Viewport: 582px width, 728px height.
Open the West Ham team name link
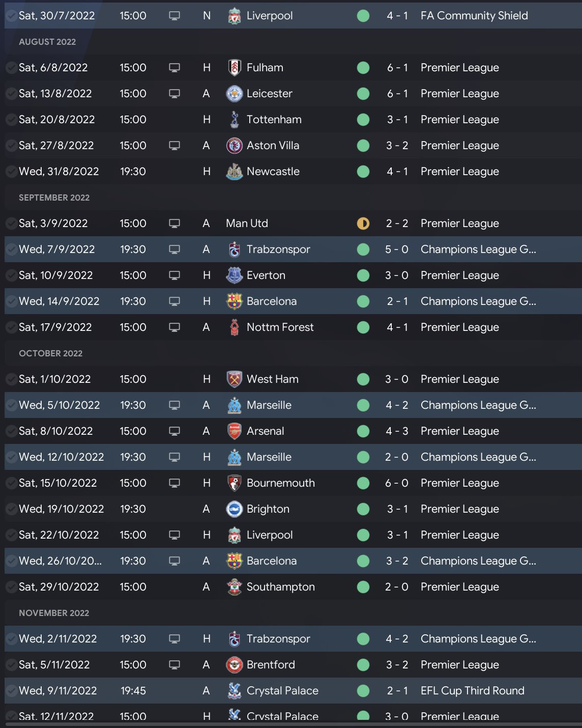pyautogui.click(x=272, y=379)
